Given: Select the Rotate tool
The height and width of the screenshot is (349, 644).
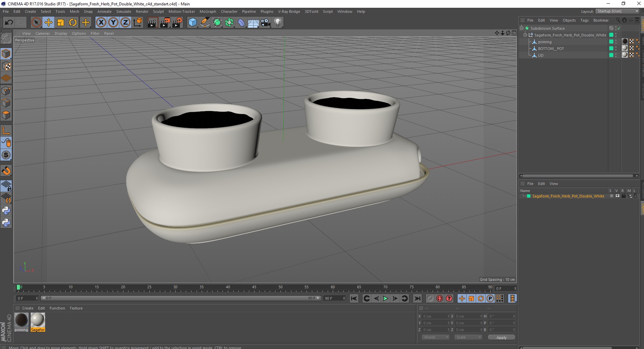Looking at the screenshot, I should 73,23.
